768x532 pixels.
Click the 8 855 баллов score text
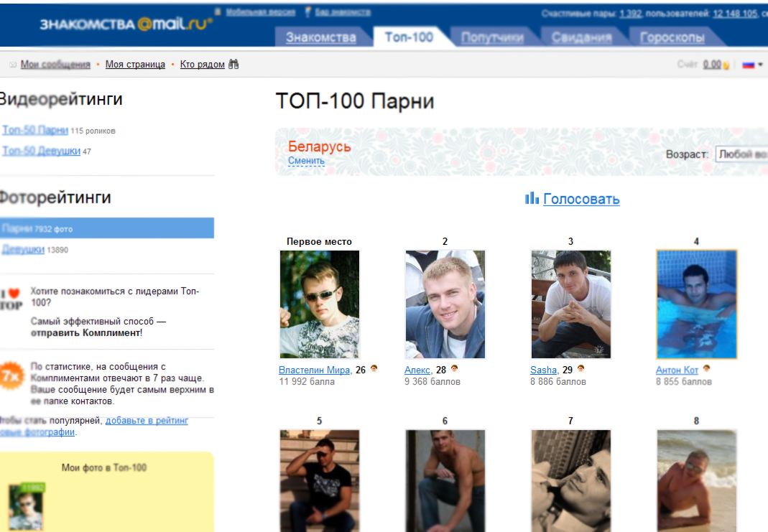[x=684, y=382]
